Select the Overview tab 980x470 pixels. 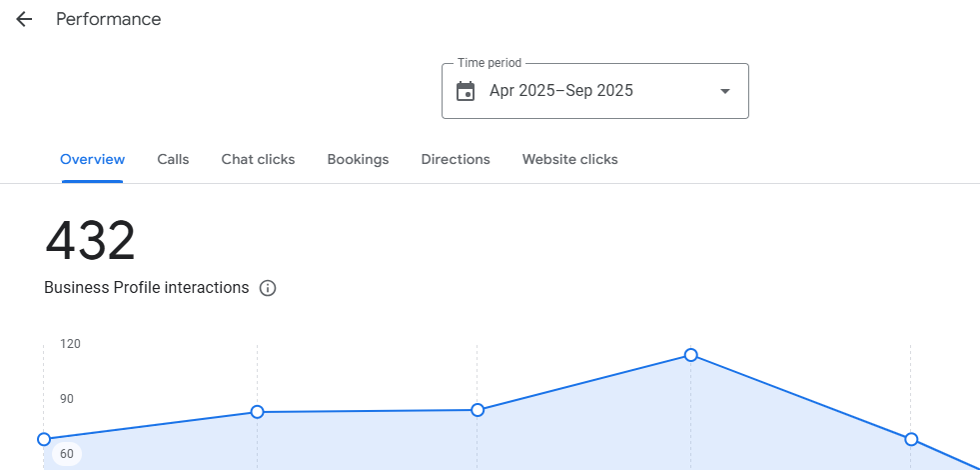(93, 160)
